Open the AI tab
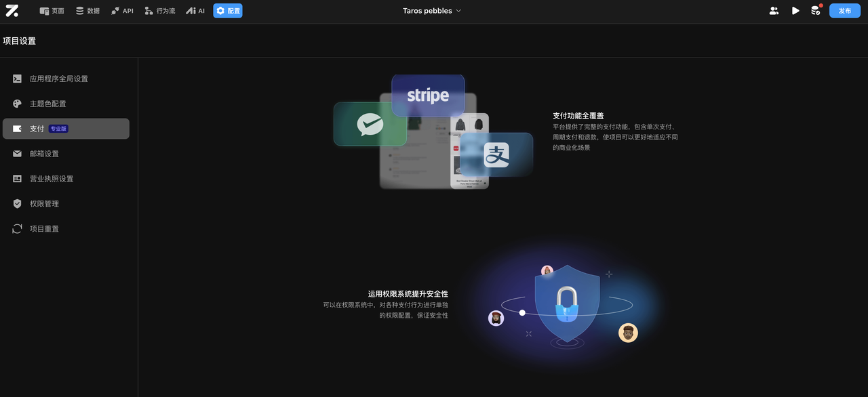Image resolution: width=868 pixels, height=397 pixels. (x=195, y=11)
